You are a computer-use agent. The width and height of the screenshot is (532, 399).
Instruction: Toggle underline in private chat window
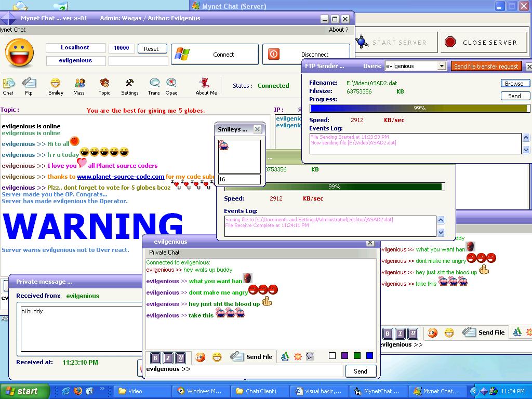180,357
